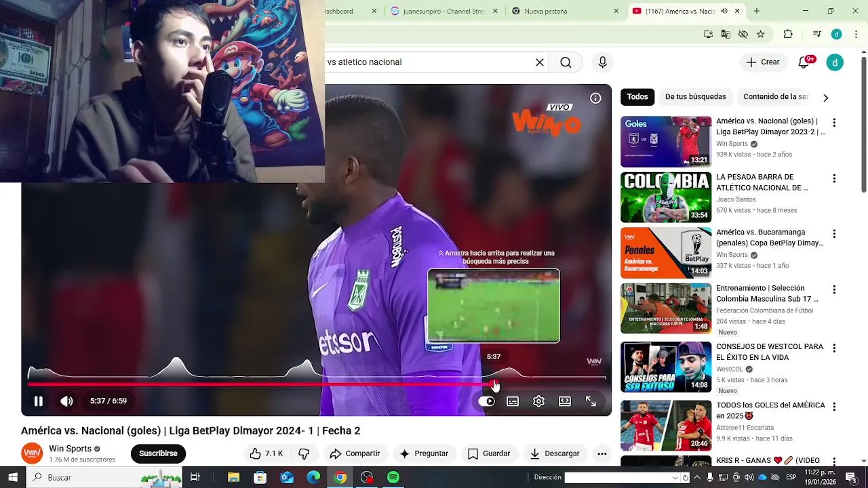Dislike the video with thumbs down

304,453
